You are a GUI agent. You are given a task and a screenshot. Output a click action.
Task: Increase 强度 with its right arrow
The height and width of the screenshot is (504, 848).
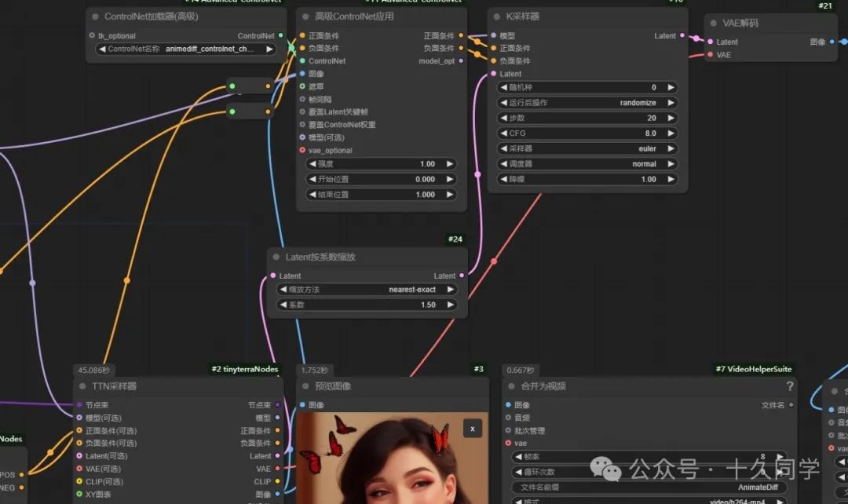click(449, 164)
